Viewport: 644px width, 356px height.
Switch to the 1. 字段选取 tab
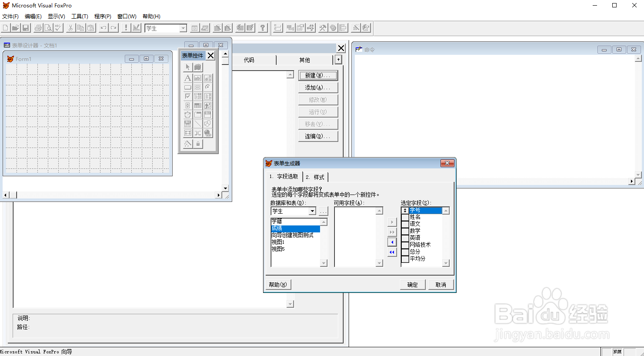284,176
